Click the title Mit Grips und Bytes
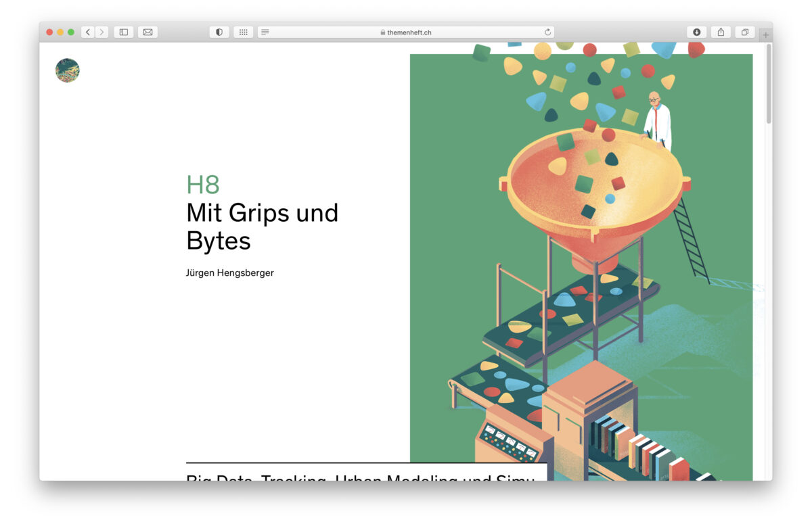The image size is (812, 522). (262, 227)
